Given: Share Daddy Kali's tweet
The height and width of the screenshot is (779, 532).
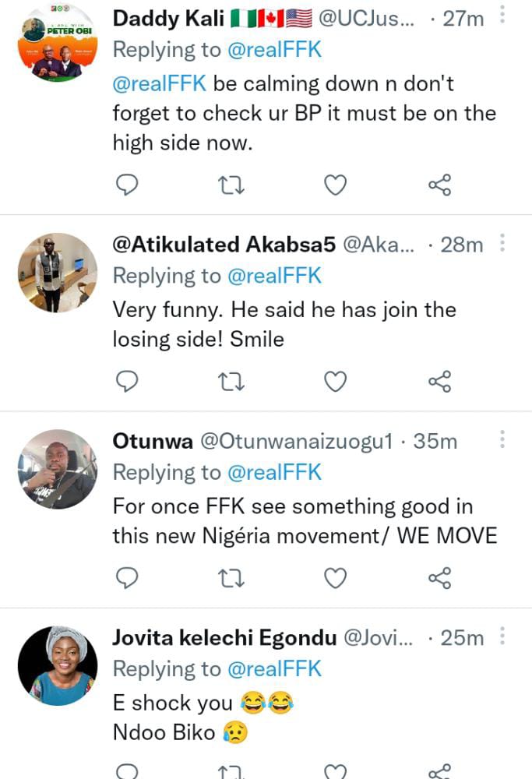Looking at the screenshot, I should point(439,185).
